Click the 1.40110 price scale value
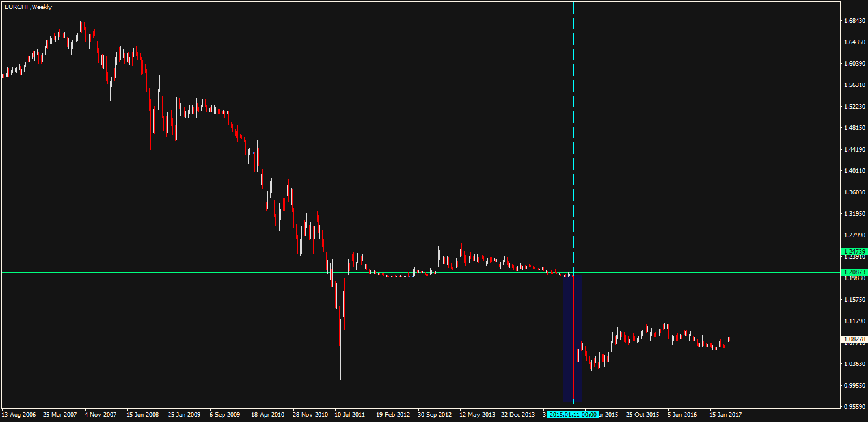The height and width of the screenshot is (422, 868). click(x=853, y=171)
